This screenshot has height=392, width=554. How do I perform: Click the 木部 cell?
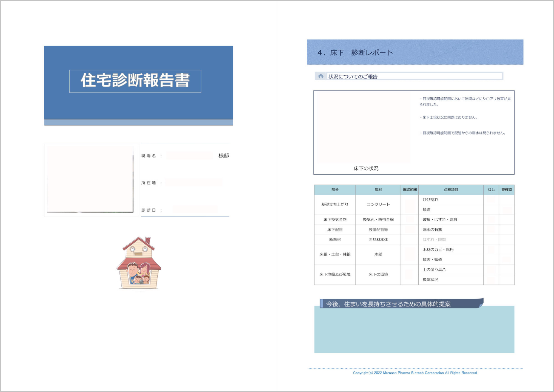pos(378,254)
